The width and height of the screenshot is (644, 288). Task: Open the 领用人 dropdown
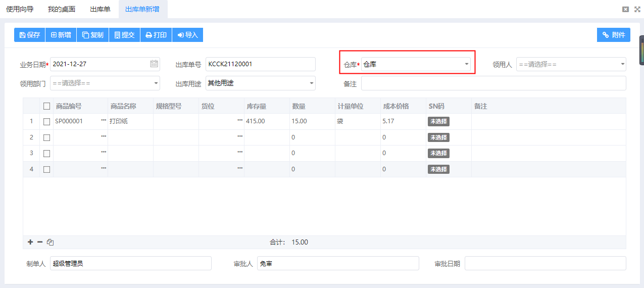[571, 64]
